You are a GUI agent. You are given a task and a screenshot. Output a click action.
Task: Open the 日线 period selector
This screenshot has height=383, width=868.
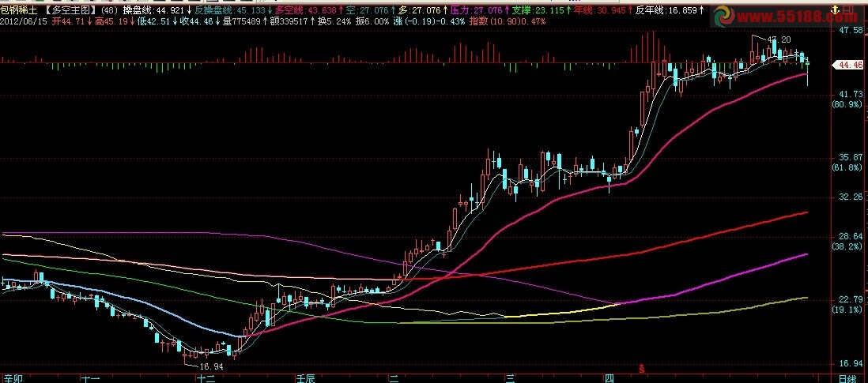point(847,378)
